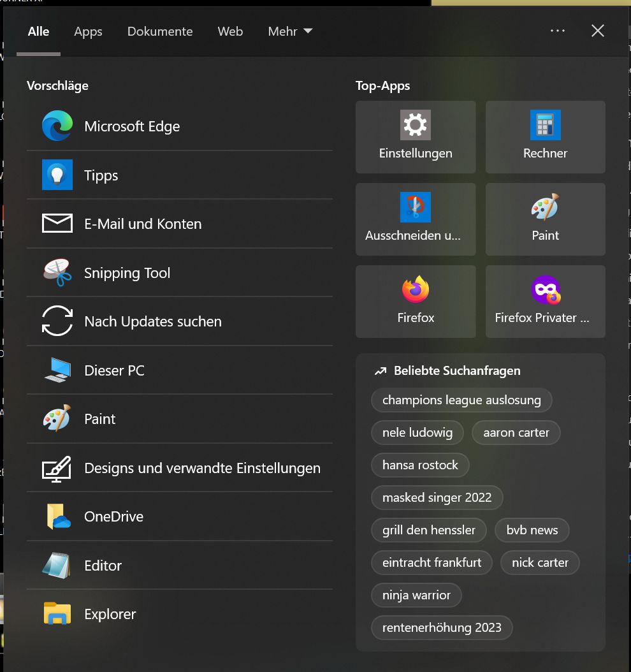The width and height of the screenshot is (631, 672).
Task: Click the Nach Updates suchen label
Action: 153,321
